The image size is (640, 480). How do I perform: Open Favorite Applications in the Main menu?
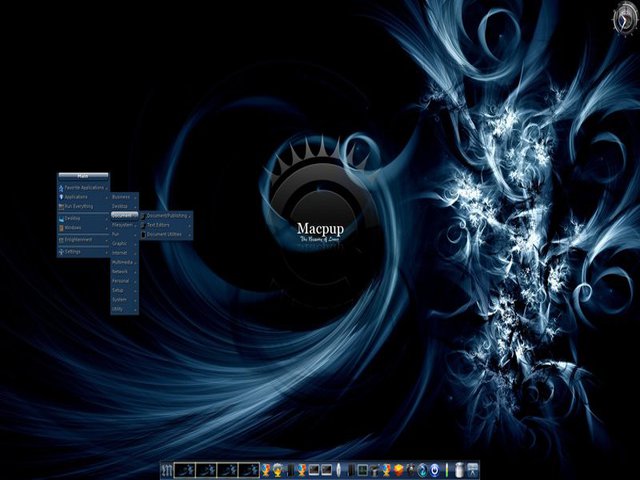point(83,187)
